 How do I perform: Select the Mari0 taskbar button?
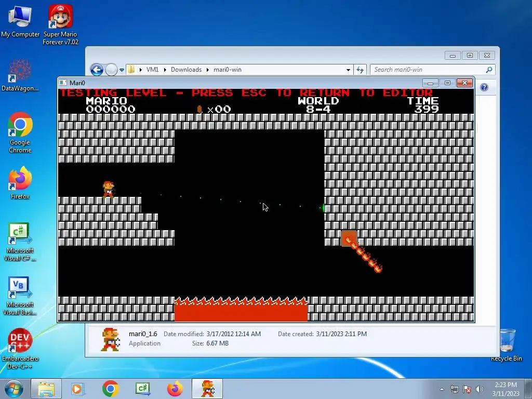pyautogui.click(x=207, y=389)
